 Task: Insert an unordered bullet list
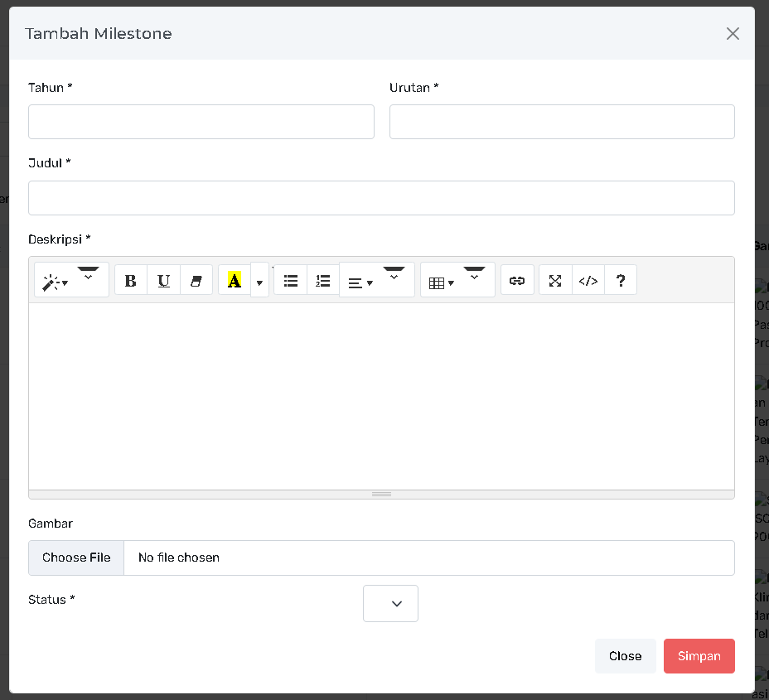coord(290,281)
